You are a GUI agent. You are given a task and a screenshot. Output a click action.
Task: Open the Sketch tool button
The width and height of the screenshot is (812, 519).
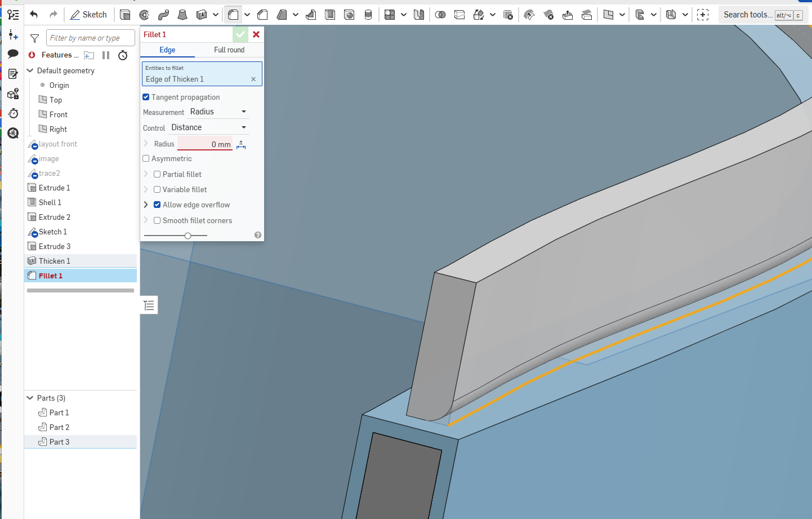coord(88,15)
